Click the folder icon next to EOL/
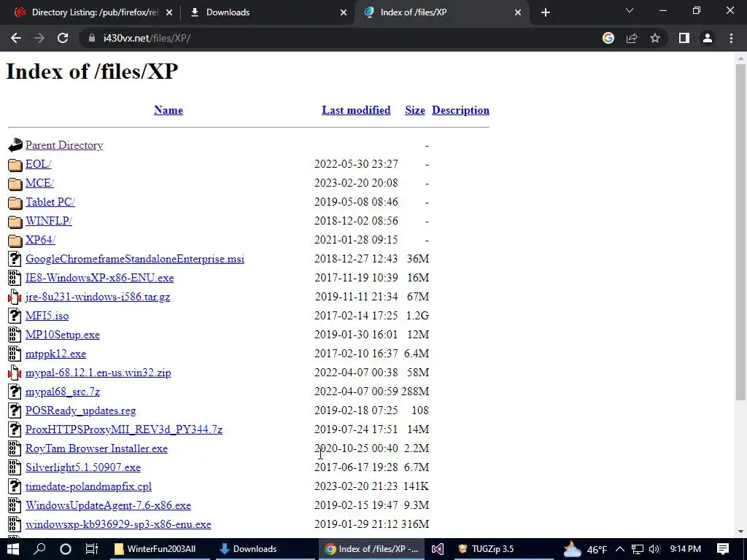This screenshot has height=560, width=747. (15, 164)
